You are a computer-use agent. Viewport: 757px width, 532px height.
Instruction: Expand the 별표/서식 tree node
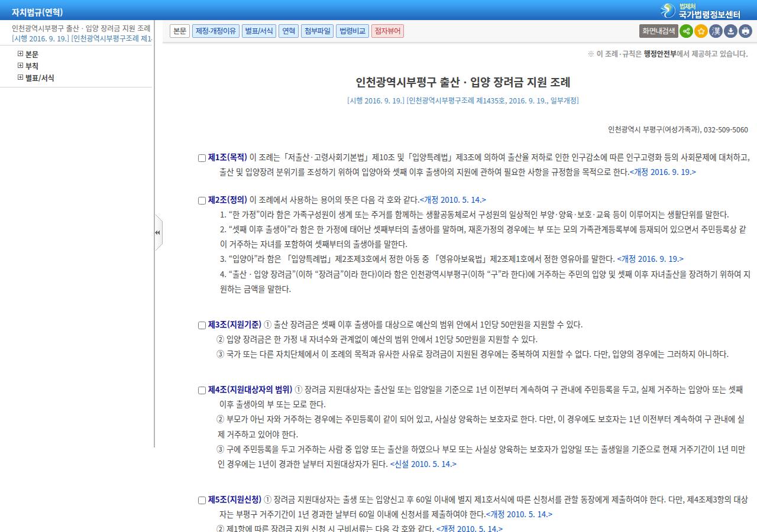click(x=21, y=77)
